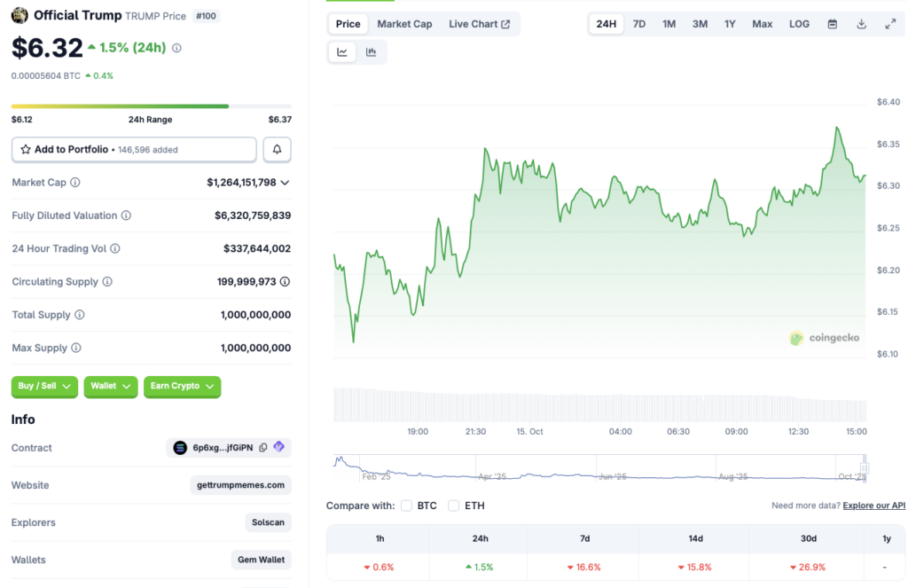The width and height of the screenshot is (908, 588).
Task: Click the price alert bell icon
Action: click(277, 150)
